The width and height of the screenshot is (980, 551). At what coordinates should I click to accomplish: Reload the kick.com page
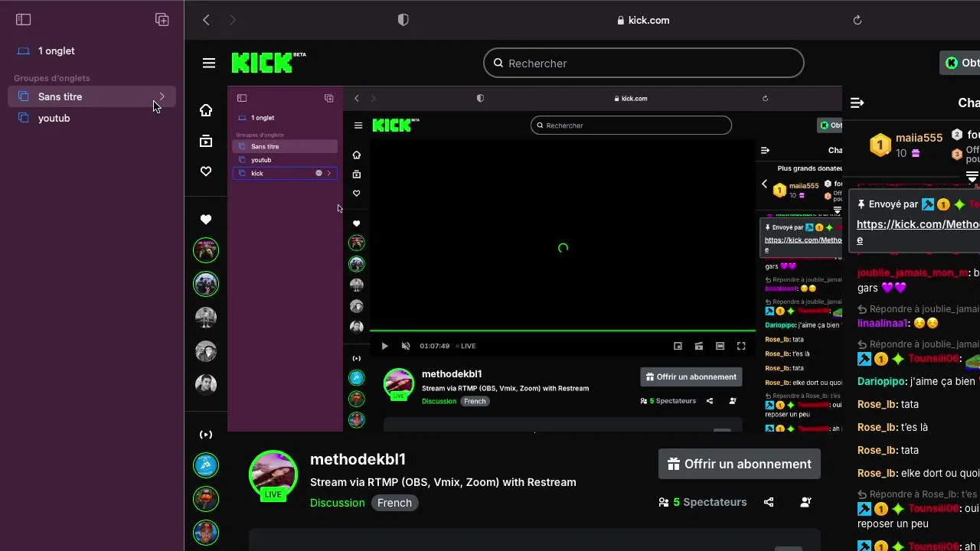tap(857, 20)
